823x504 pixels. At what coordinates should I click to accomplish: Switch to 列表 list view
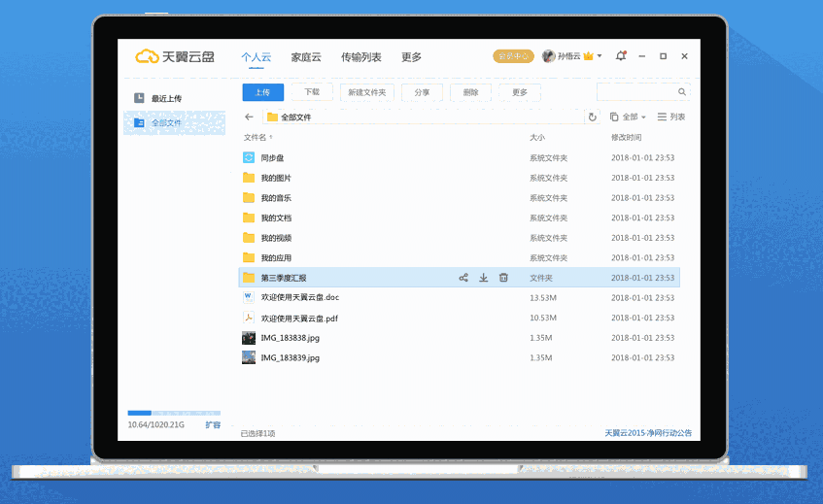click(x=671, y=117)
